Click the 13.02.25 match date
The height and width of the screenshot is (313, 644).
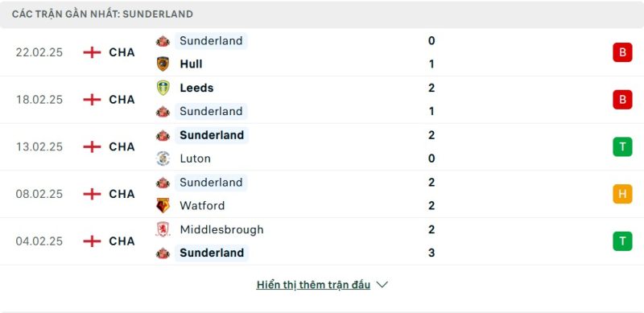(39, 147)
